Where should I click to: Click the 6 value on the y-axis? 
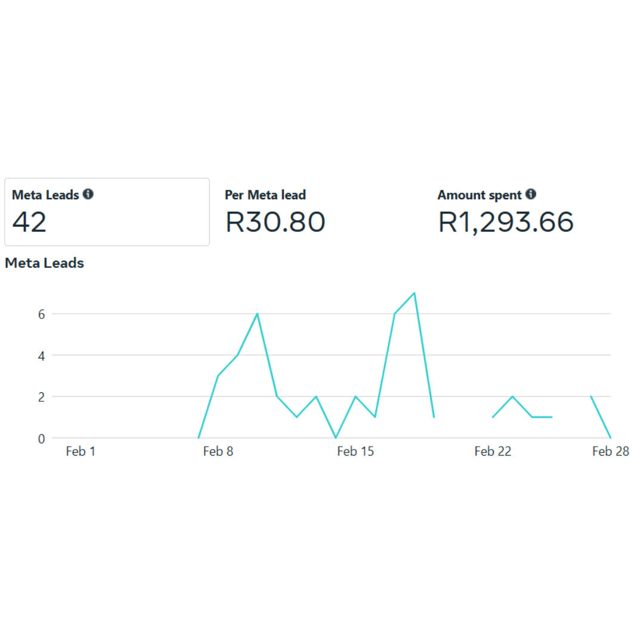(42, 315)
